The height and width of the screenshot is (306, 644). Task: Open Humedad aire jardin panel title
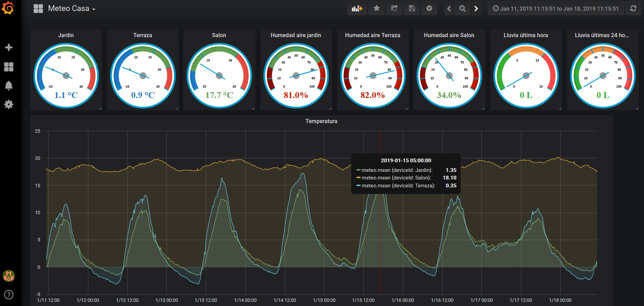[x=296, y=35]
